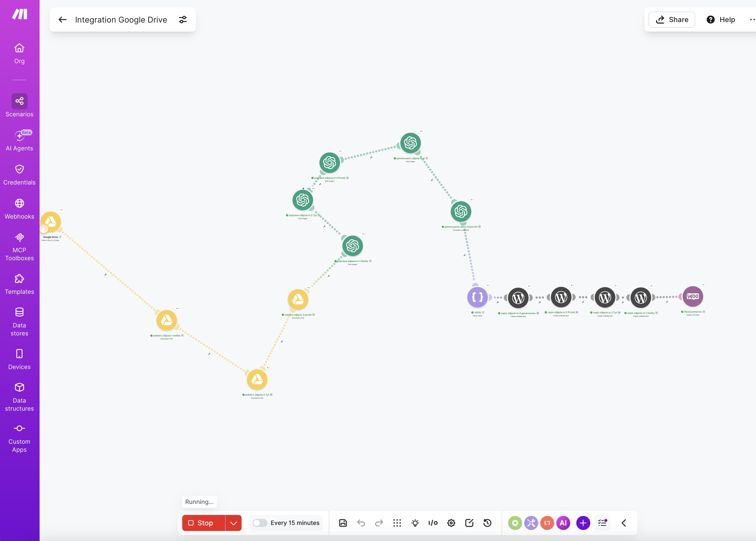This screenshot has height=541, width=756.
Task: Open the 'pobierz zdjęcia 2 Tył' Drive module
Action: 257,380
